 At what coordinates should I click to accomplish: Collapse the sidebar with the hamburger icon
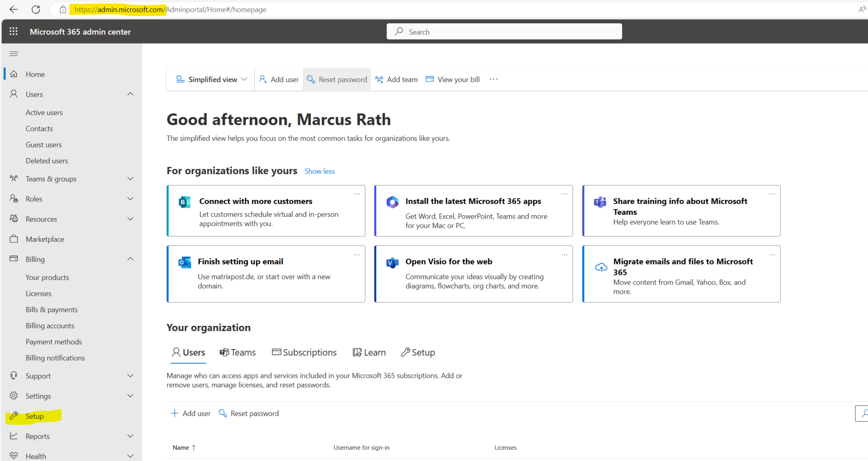click(13, 53)
